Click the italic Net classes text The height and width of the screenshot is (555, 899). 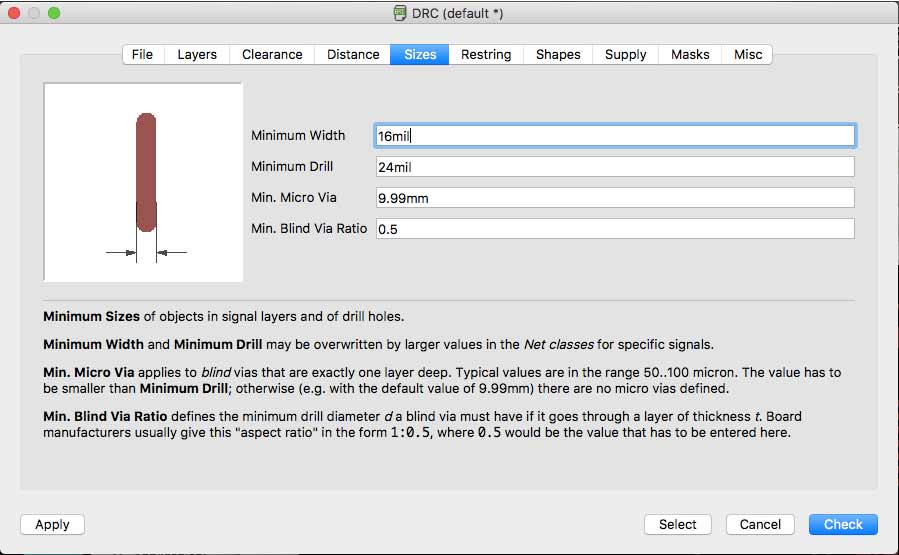click(x=558, y=345)
